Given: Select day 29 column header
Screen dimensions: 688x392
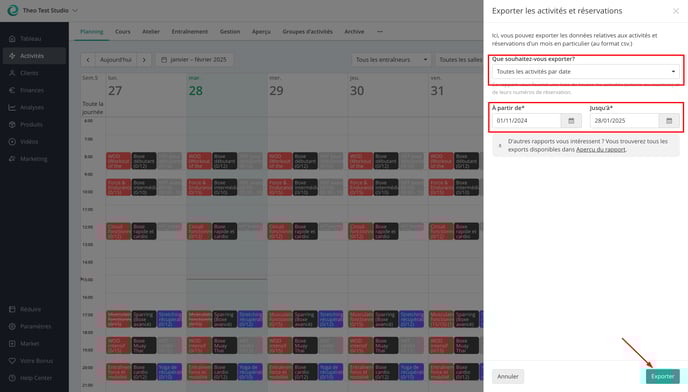Looking at the screenshot, I should click(276, 91).
